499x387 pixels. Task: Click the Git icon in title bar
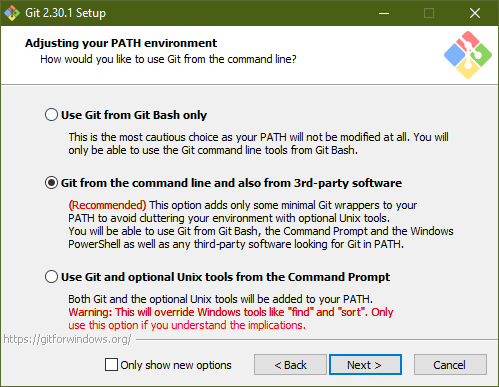pyautogui.click(x=12, y=13)
